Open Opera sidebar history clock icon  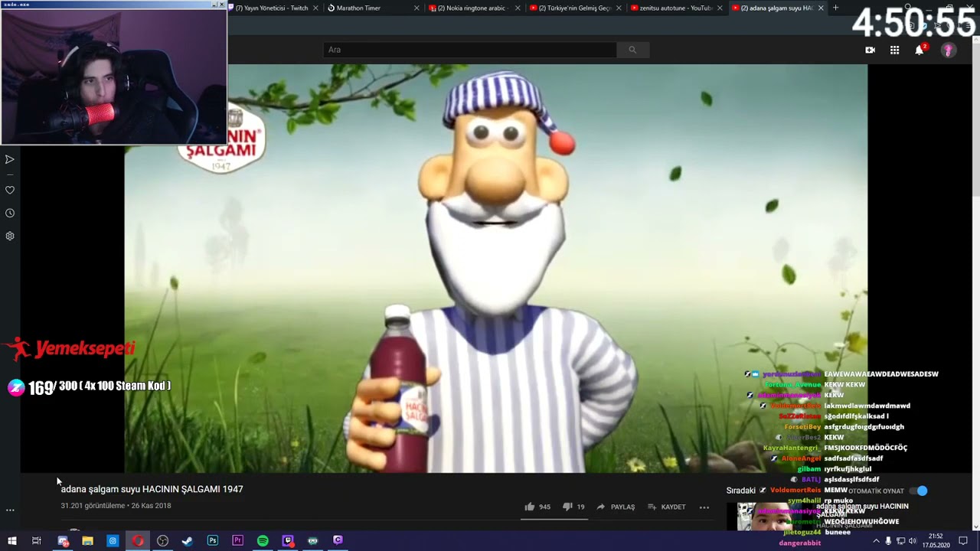(10, 213)
